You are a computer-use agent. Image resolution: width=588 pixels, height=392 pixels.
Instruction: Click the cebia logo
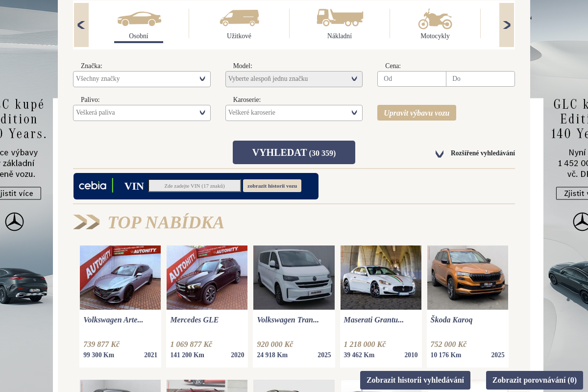tap(93, 186)
